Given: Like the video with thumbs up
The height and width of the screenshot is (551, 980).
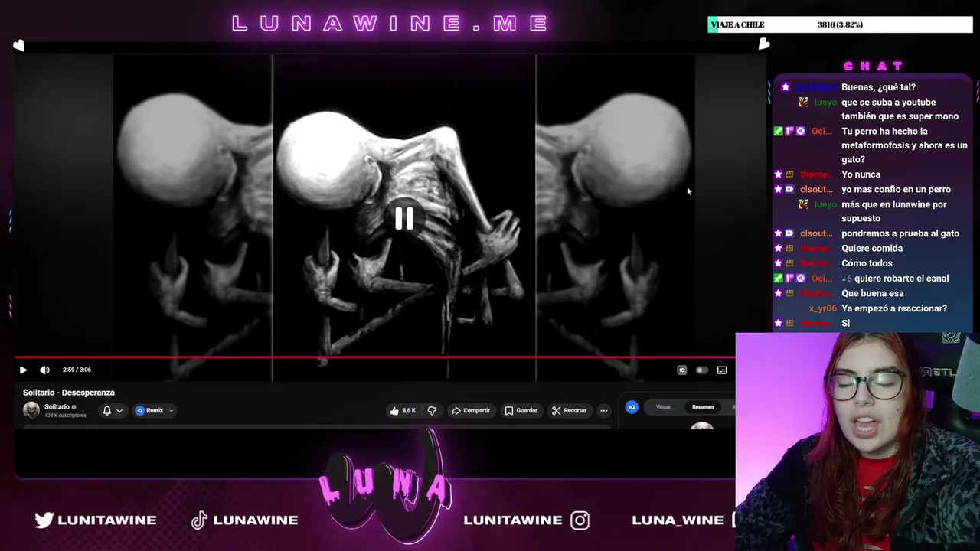Looking at the screenshot, I should point(403,411).
